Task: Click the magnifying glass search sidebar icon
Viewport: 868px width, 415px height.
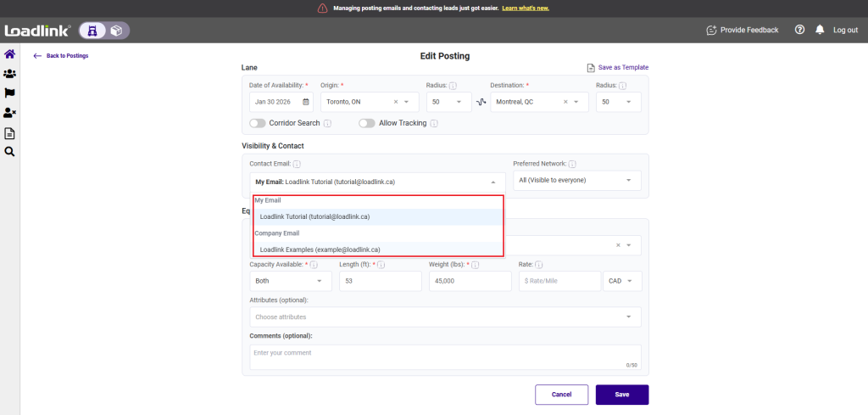Action: click(10, 152)
